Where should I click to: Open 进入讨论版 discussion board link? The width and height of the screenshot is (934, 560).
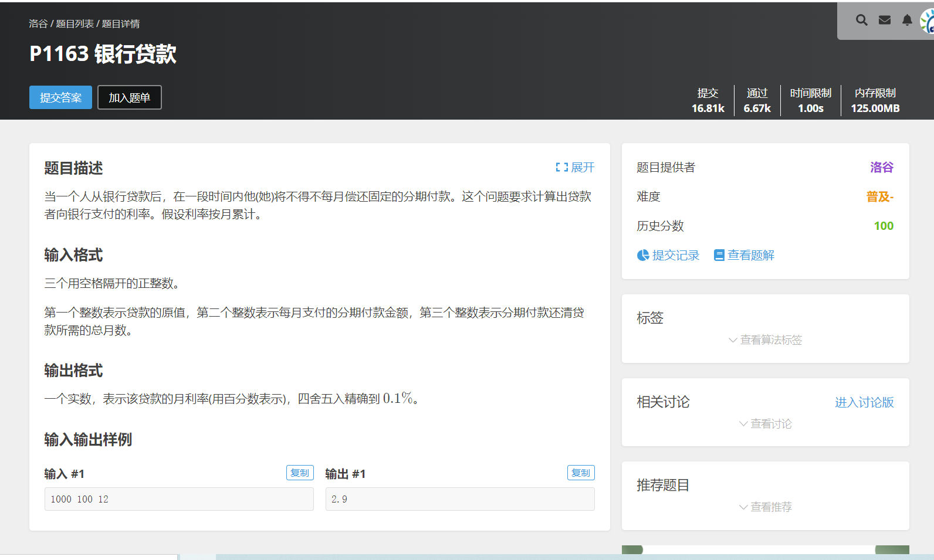(x=864, y=402)
